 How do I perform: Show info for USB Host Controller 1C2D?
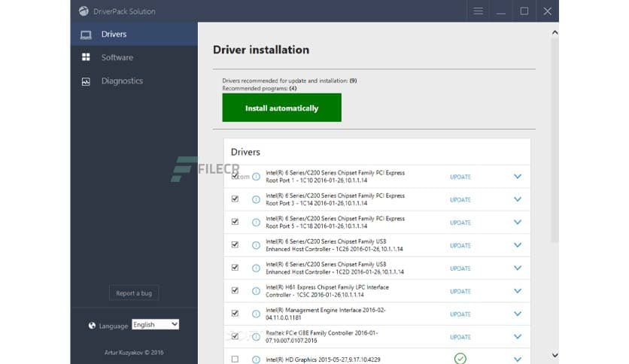[256, 268]
